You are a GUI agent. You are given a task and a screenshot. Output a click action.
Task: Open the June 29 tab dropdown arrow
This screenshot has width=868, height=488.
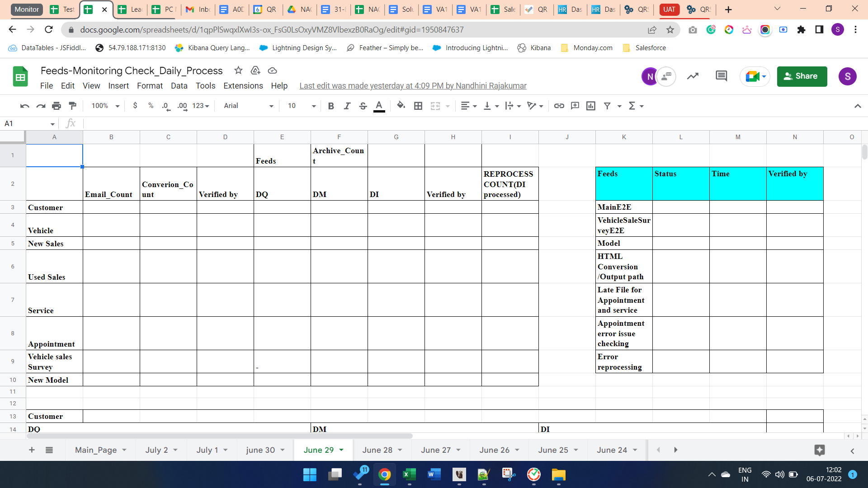[x=342, y=450]
